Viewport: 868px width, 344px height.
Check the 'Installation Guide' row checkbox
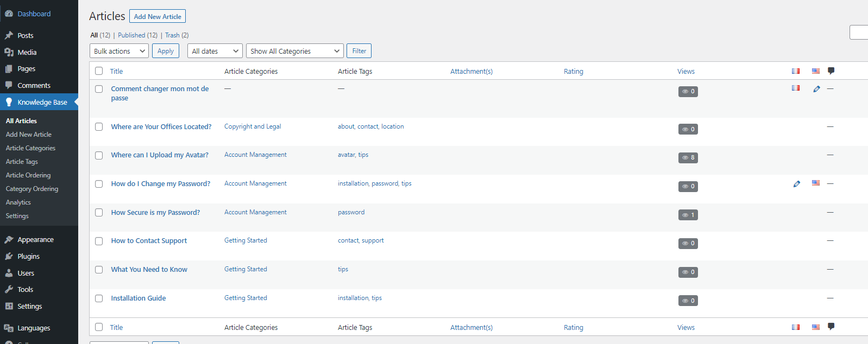pyautogui.click(x=99, y=298)
